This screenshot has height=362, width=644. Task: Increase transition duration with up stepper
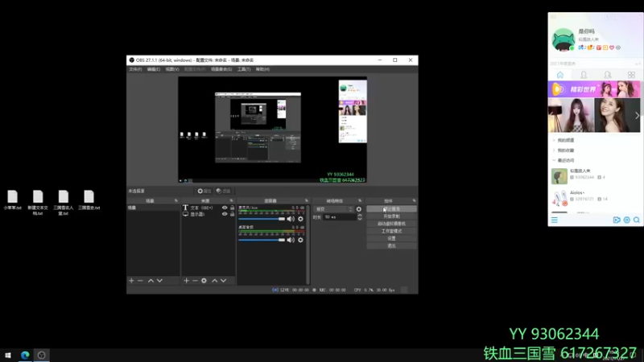(x=360, y=215)
